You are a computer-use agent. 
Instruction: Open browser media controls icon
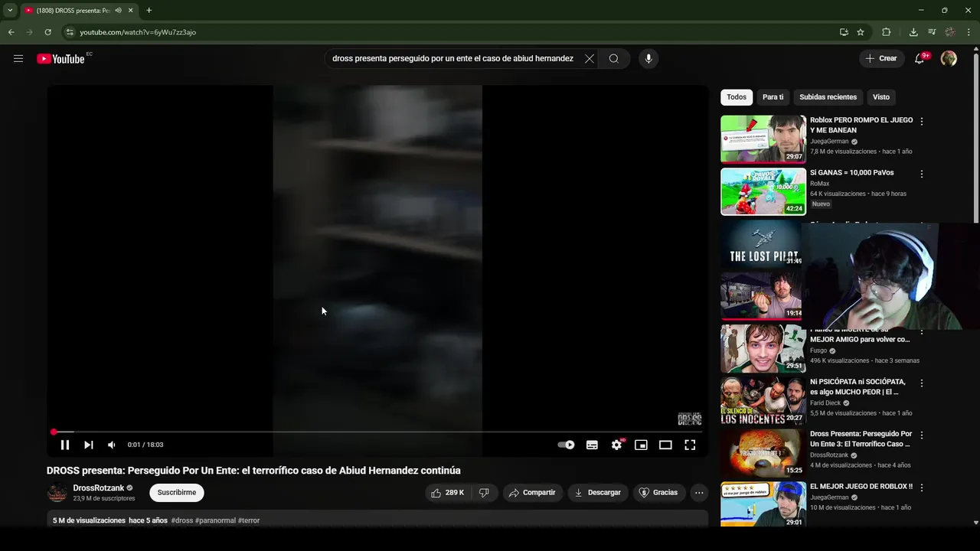pos(932,32)
